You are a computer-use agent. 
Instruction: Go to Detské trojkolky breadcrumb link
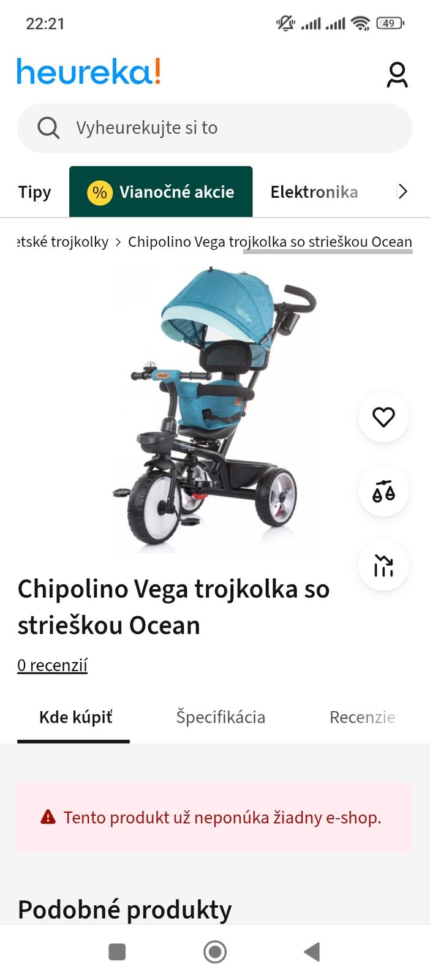[x=62, y=242]
